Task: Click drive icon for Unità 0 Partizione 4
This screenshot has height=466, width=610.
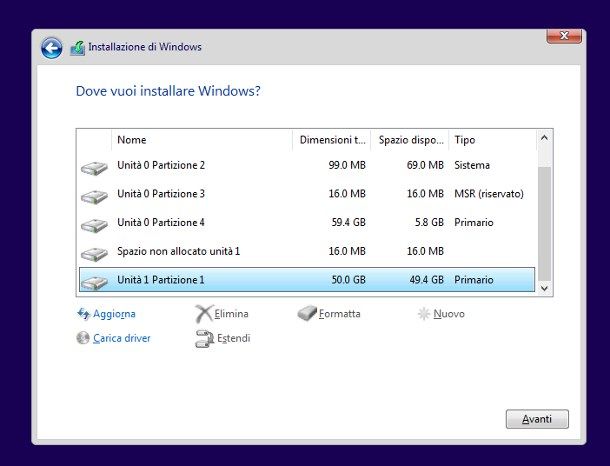Action: coord(94,225)
